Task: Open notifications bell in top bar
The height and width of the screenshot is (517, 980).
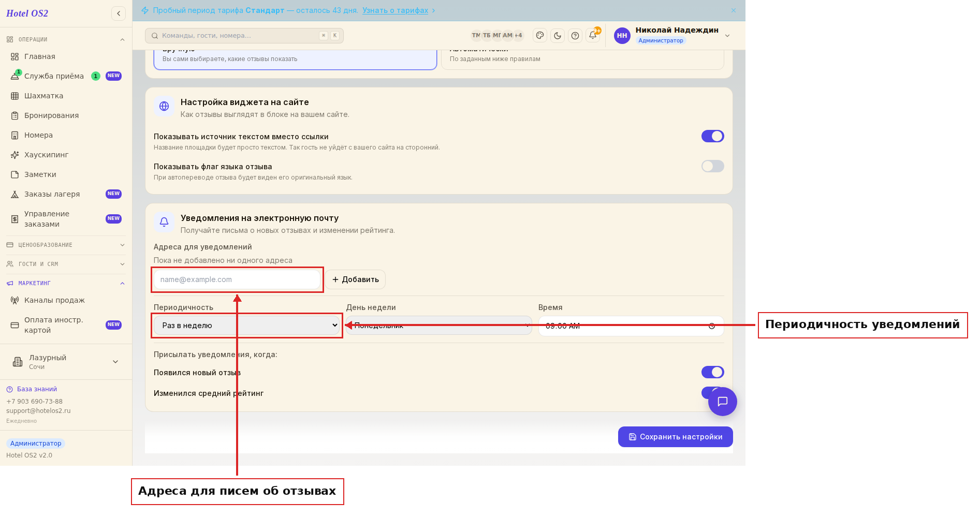Action: point(593,36)
